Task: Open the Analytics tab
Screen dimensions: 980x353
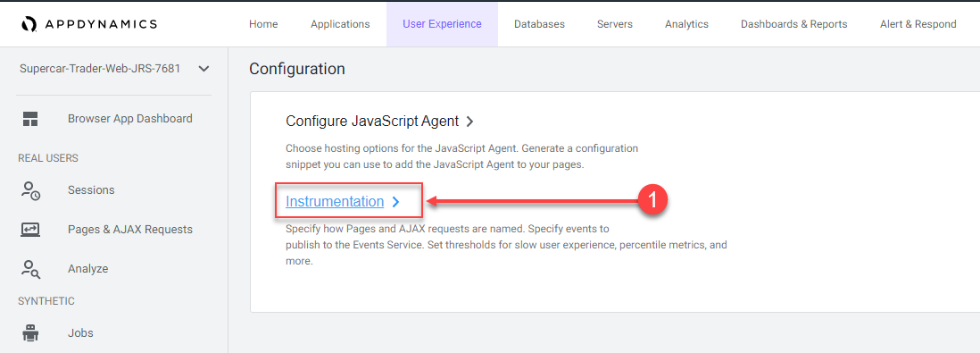Action: [686, 24]
